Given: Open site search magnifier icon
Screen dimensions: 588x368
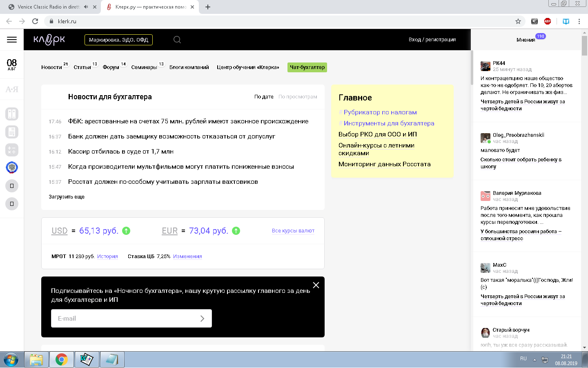Looking at the screenshot, I should [x=177, y=40].
